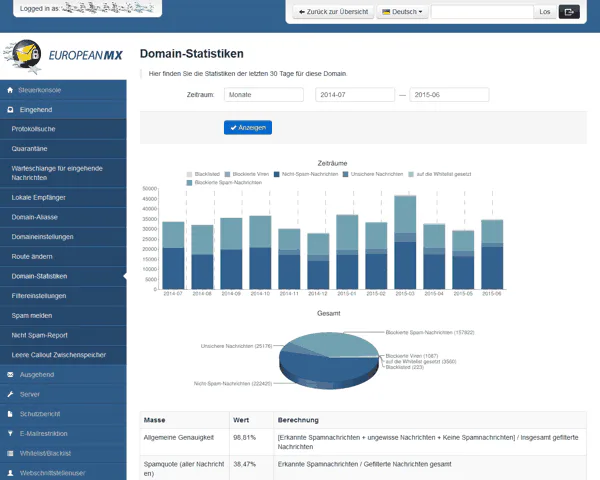
Task: Click the Anzeigen button
Action: click(248, 127)
